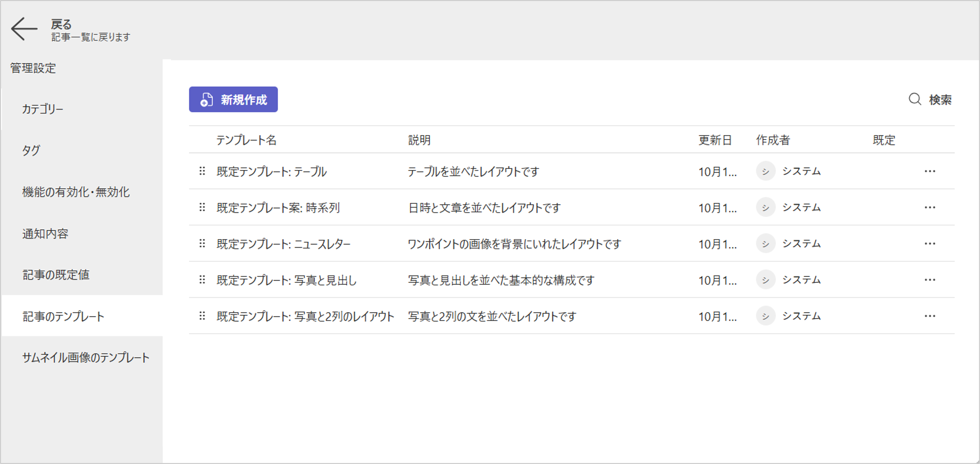Open the カテゴリー settings menu

click(82, 109)
